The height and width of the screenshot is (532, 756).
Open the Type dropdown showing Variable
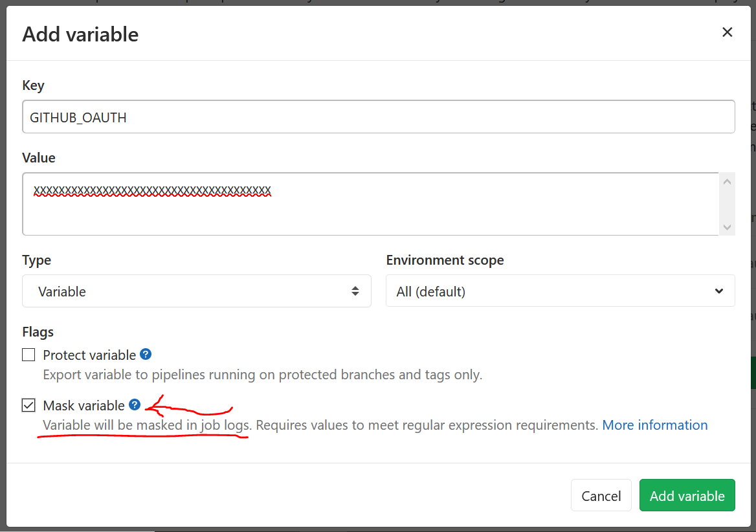196,291
